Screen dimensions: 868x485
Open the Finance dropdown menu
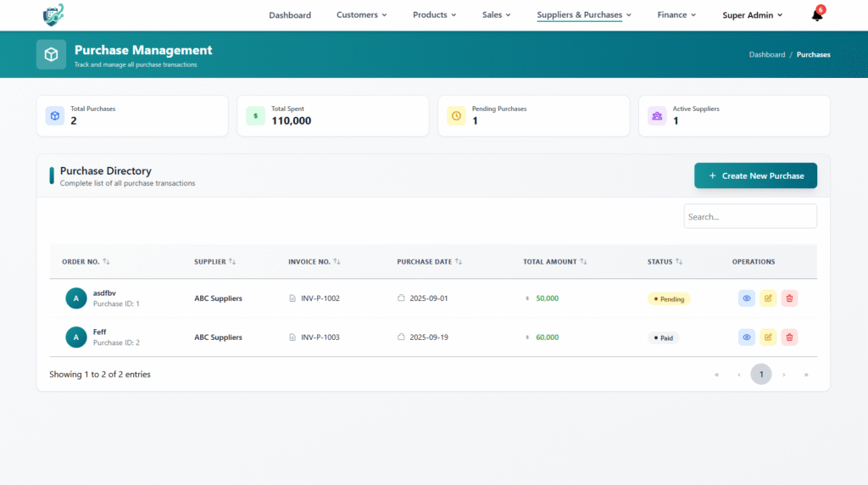pyautogui.click(x=676, y=15)
